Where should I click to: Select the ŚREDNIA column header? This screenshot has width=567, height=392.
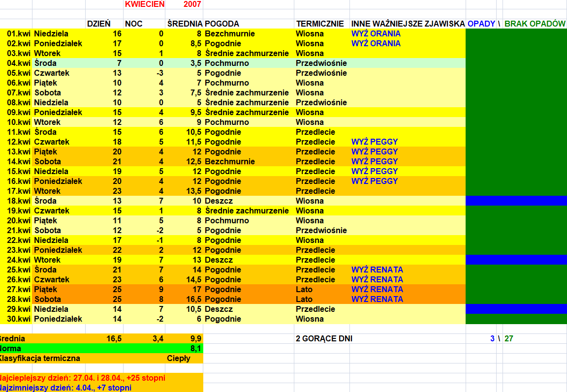(184, 24)
